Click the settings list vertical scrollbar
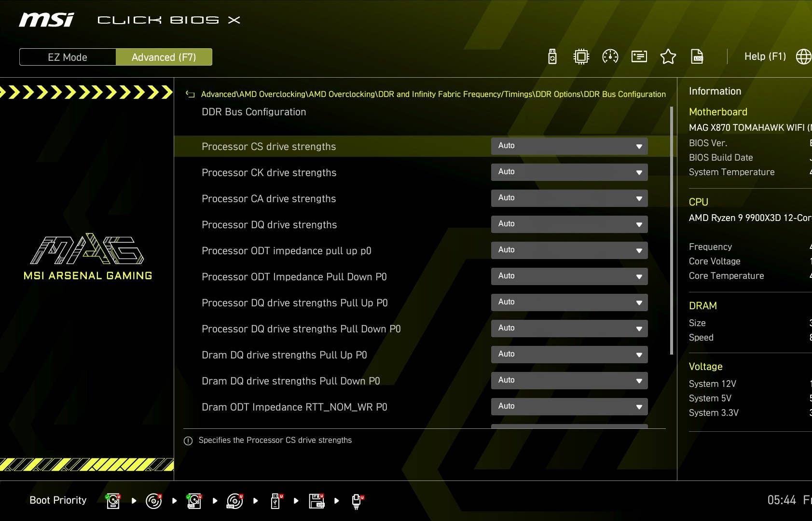This screenshot has height=521, width=812. [x=672, y=231]
